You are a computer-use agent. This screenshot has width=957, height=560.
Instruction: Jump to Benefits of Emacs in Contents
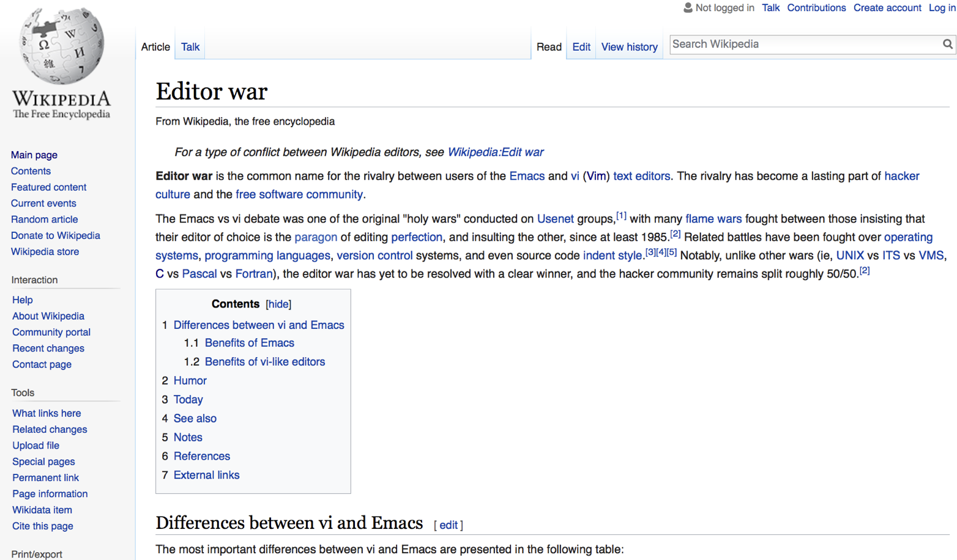click(249, 343)
